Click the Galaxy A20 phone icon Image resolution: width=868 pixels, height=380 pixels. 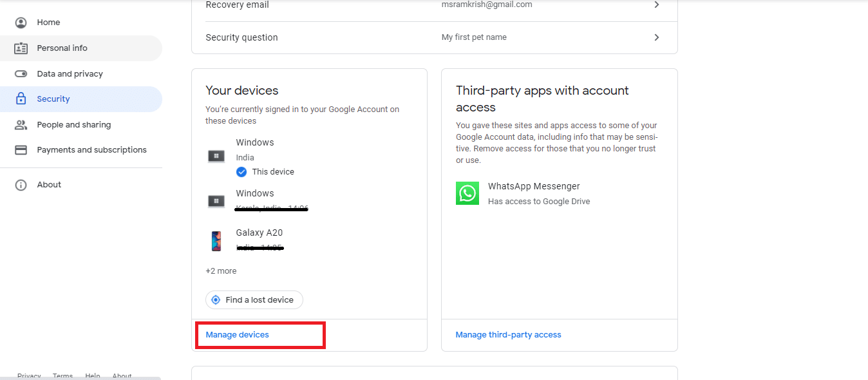click(x=216, y=241)
